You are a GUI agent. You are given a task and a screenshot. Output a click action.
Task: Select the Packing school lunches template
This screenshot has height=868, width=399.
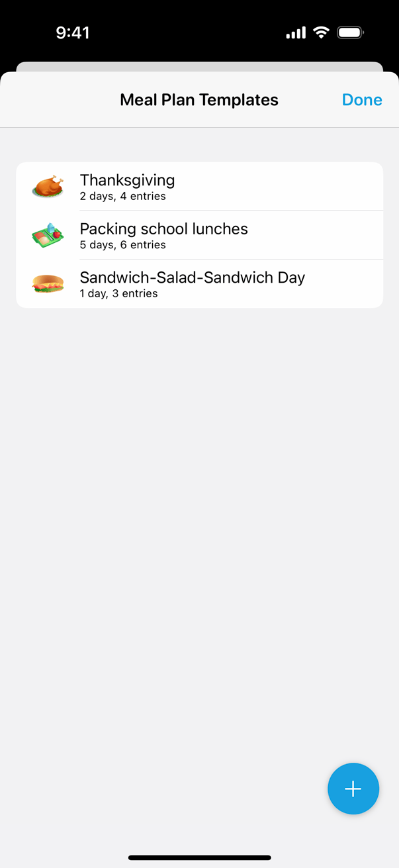click(x=163, y=229)
